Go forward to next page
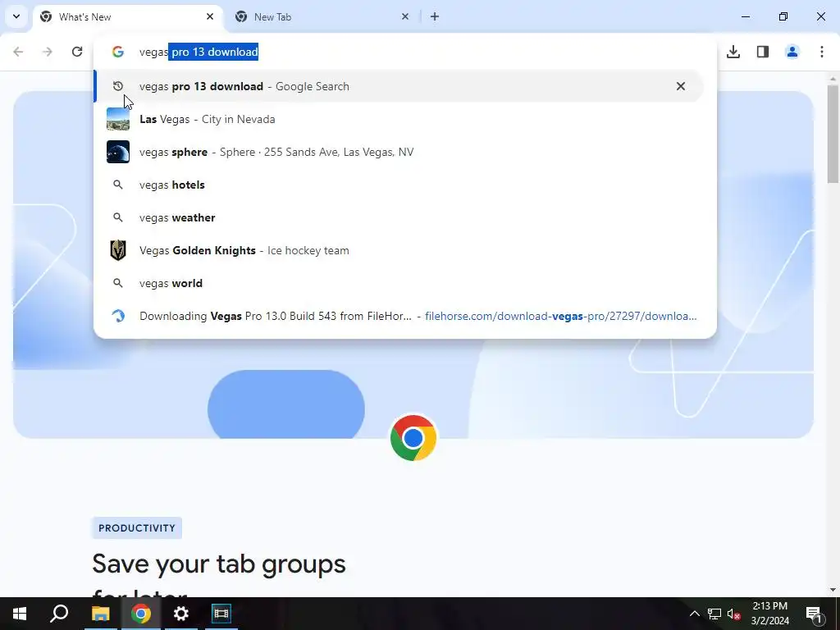 [48, 52]
